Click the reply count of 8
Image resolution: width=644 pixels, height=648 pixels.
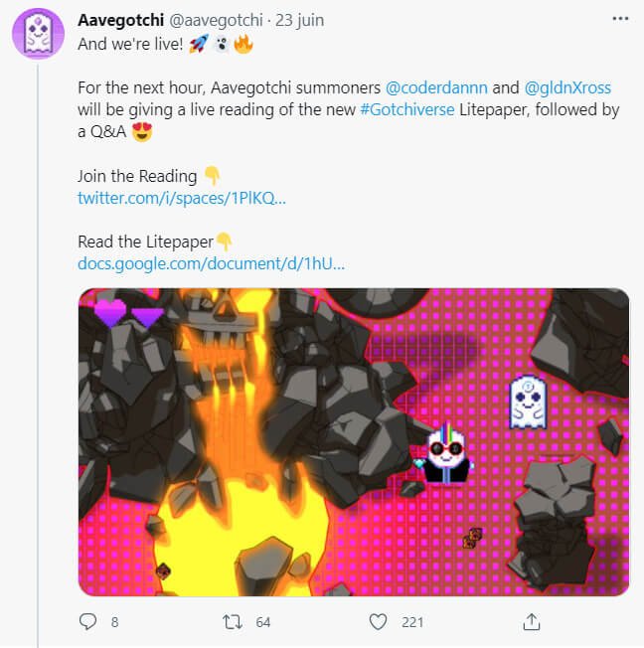pos(114,622)
